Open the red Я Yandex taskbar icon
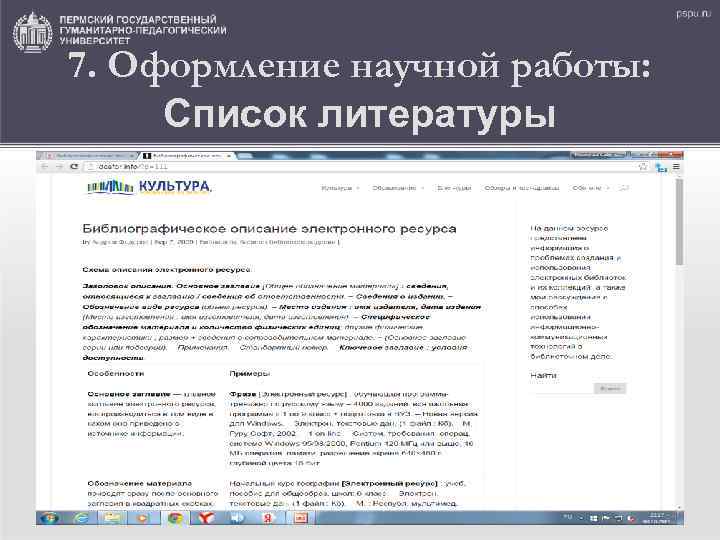 tap(269, 518)
